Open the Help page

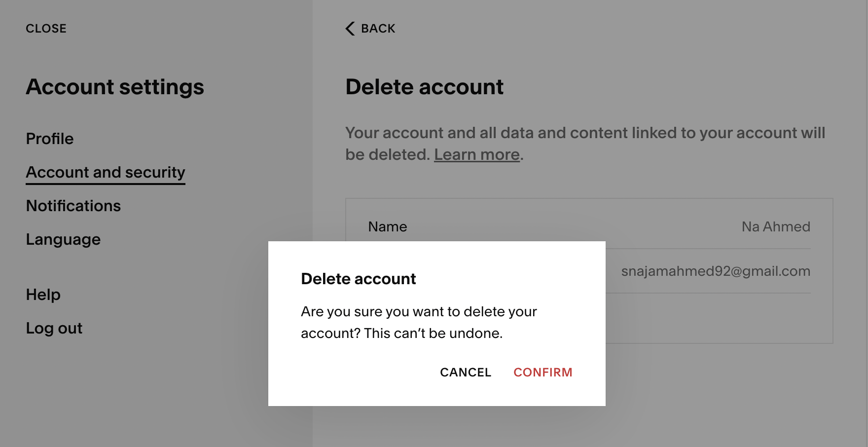pyautogui.click(x=43, y=295)
